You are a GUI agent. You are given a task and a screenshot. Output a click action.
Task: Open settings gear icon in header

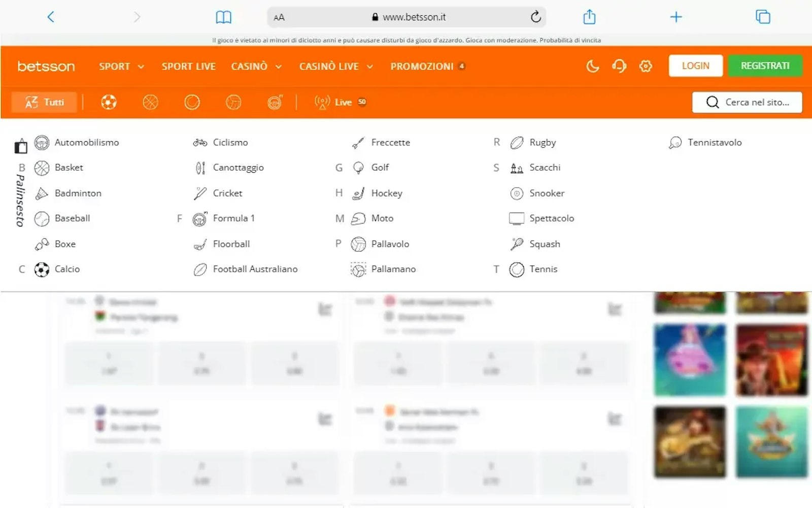click(646, 66)
